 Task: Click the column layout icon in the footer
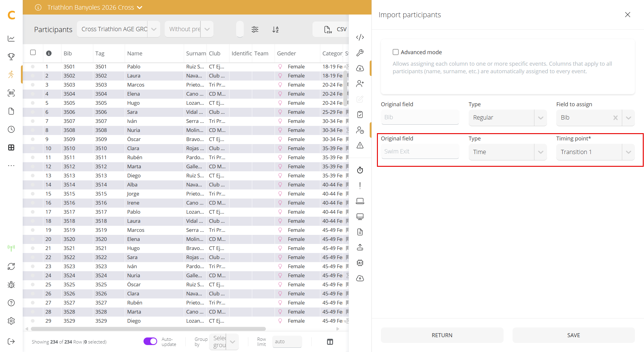click(x=330, y=342)
